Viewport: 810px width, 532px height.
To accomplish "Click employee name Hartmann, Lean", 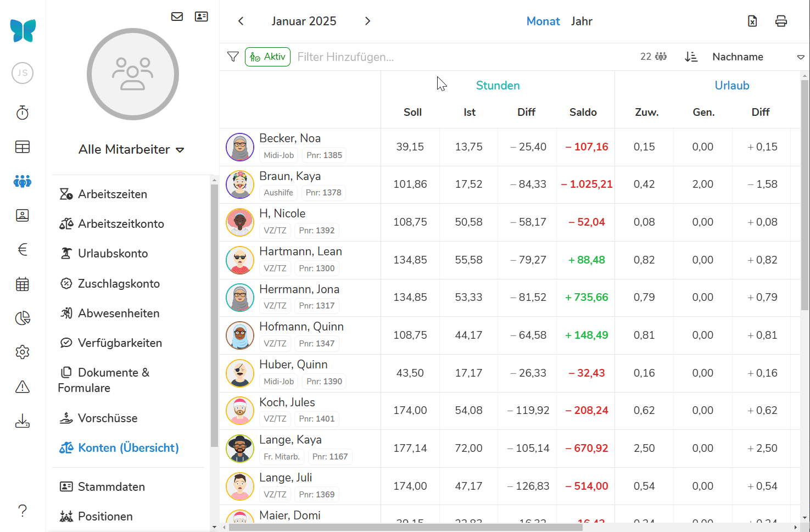I will click(300, 251).
